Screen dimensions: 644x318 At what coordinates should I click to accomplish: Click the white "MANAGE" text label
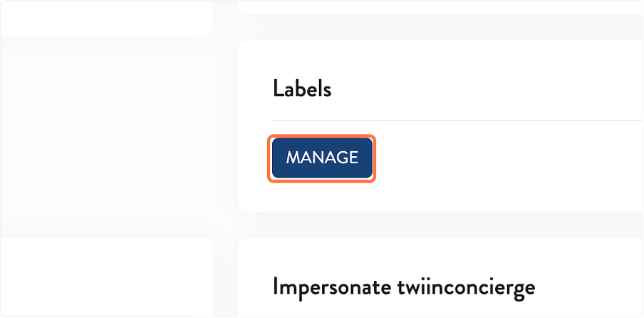(322, 158)
